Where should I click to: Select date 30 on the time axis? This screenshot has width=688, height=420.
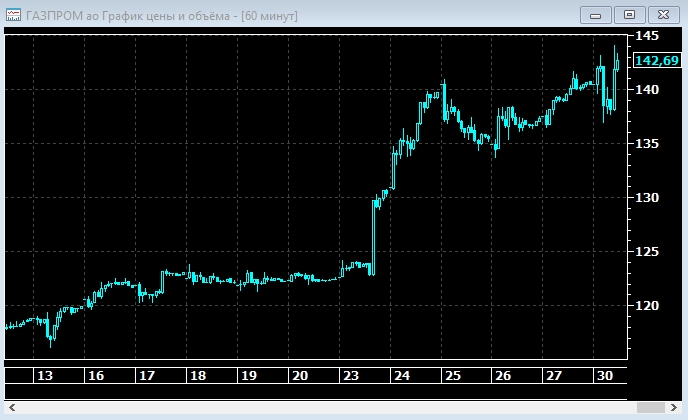(x=604, y=376)
